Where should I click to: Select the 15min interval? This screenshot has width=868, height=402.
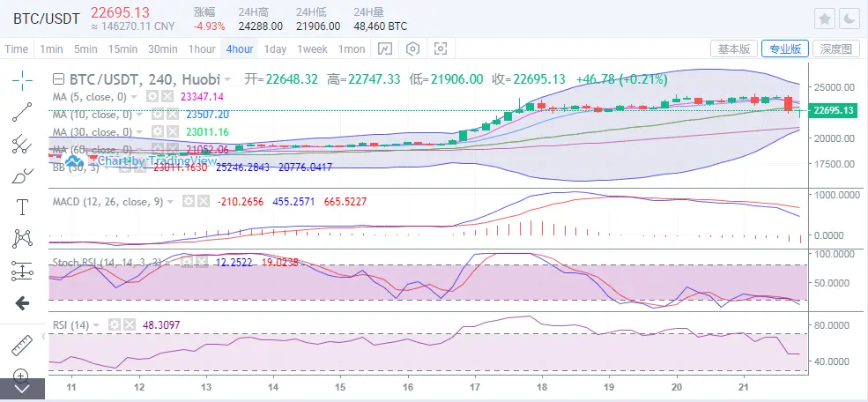[x=122, y=48]
